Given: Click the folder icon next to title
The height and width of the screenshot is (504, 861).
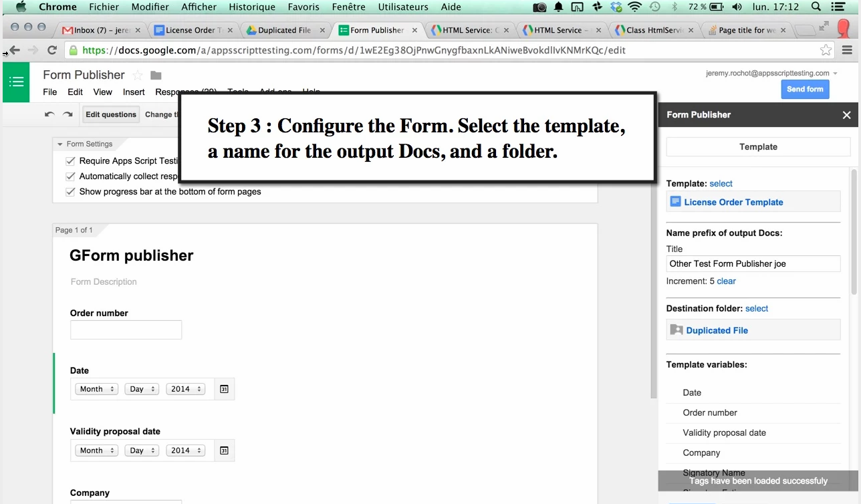Looking at the screenshot, I should coord(156,75).
